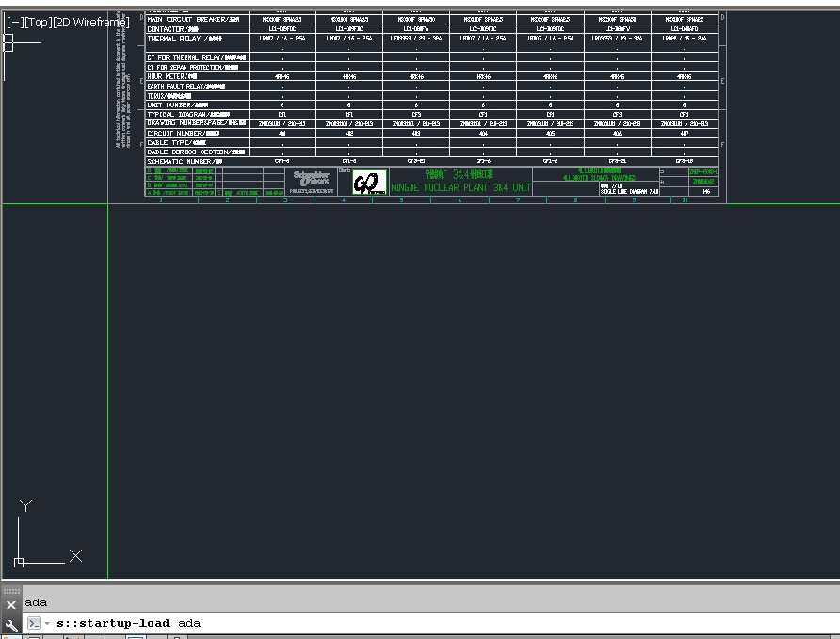Select 'UNIT NUMBER' row label

(178, 104)
